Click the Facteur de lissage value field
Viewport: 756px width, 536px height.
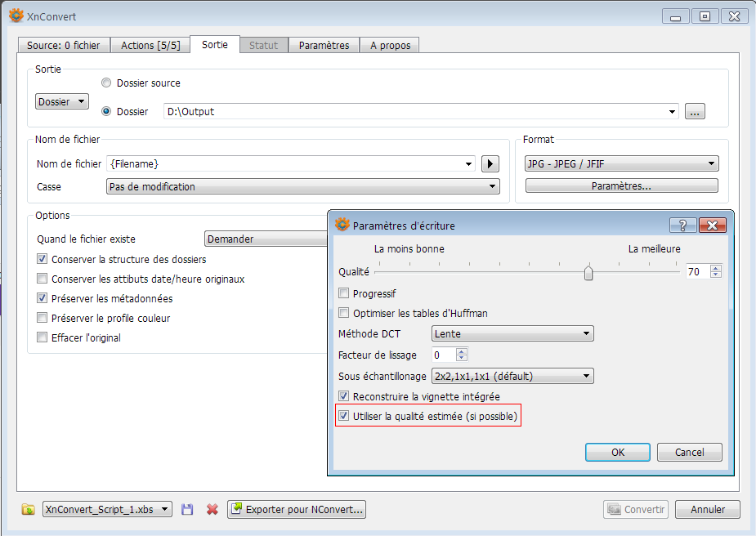click(444, 355)
